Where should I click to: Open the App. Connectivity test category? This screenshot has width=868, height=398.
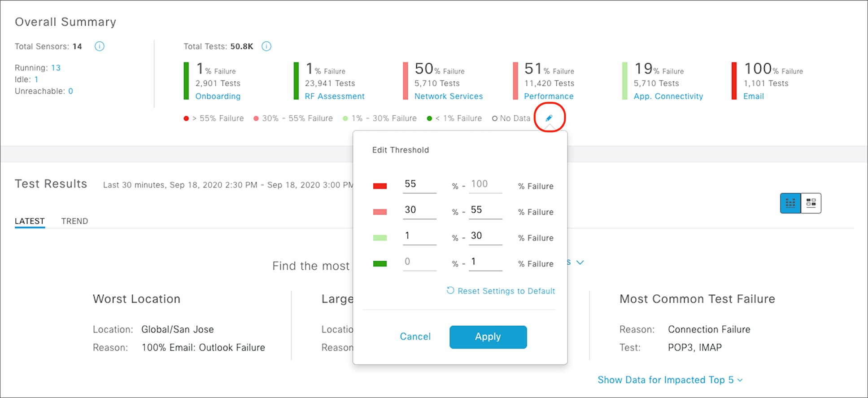click(668, 96)
